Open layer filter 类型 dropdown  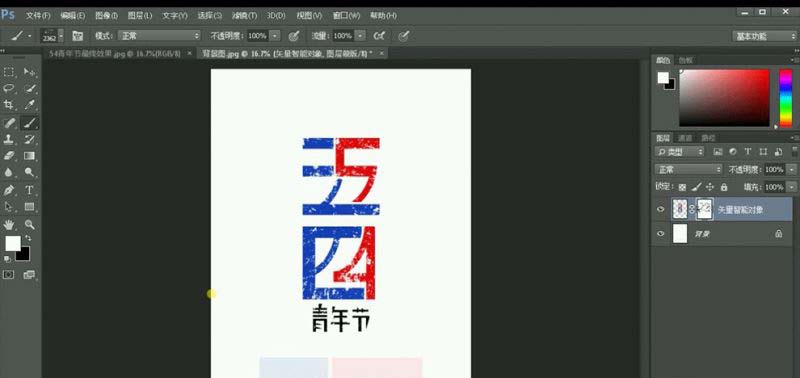tap(679, 152)
